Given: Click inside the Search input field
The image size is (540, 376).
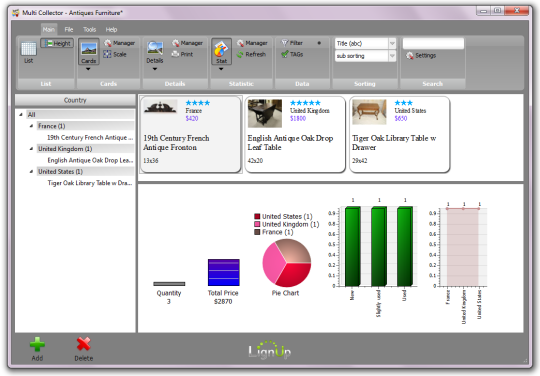Looking at the screenshot, I should 433,43.
